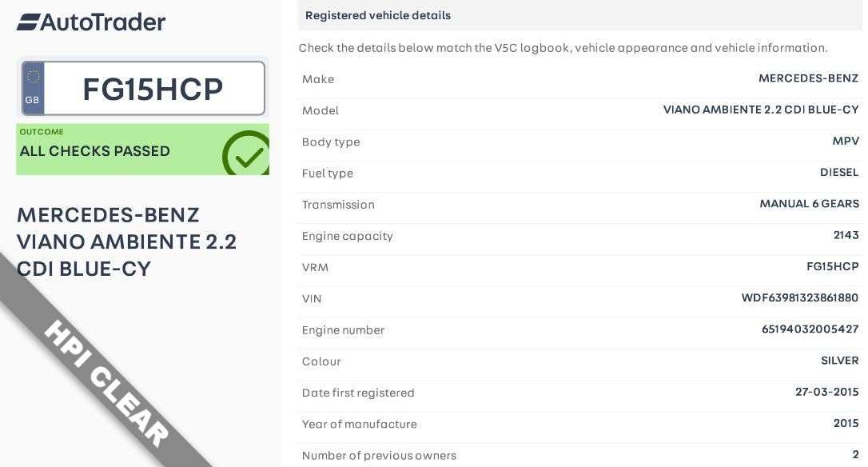This screenshot has width=868, height=467.
Task: Click the date first registered 27-03-2015
Action: [826, 392]
